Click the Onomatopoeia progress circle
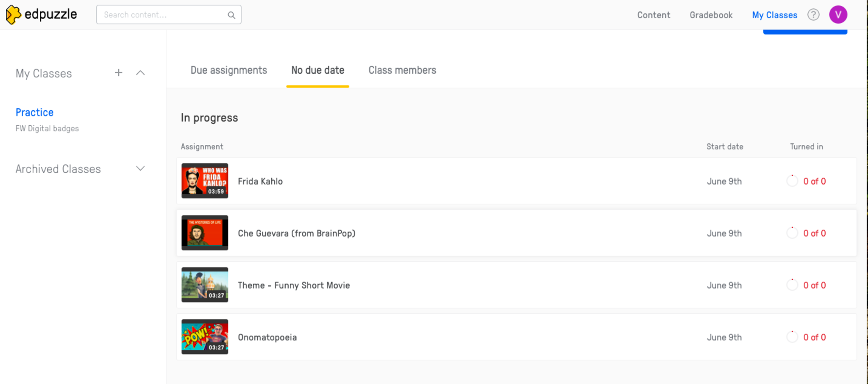The width and height of the screenshot is (868, 384). pyautogui.click(x=792, y=337)
